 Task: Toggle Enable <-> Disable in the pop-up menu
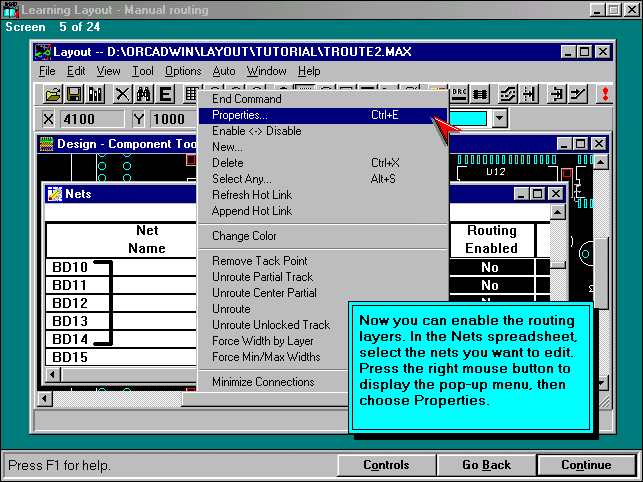coord(256,131)
